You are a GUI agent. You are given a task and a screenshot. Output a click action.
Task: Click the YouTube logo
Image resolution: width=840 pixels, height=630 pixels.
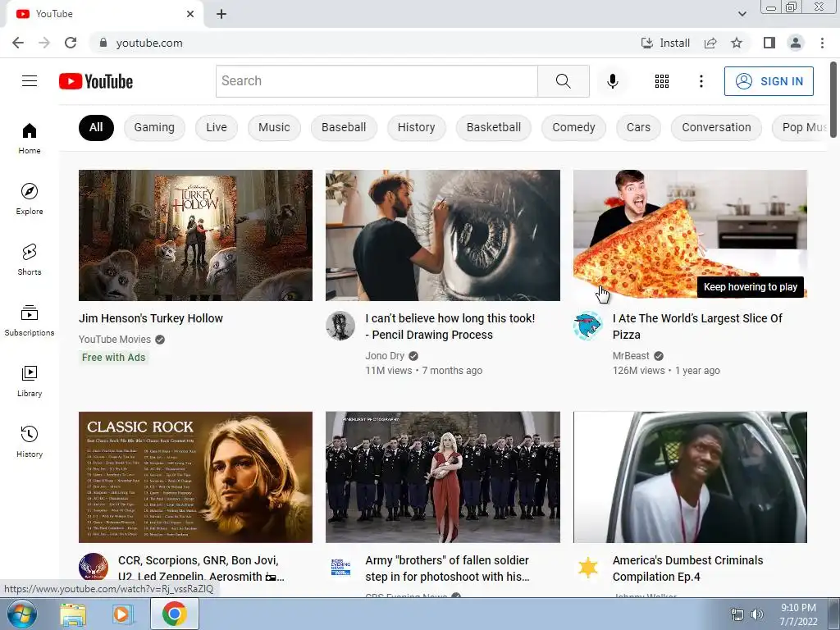[x=96, y=81]
